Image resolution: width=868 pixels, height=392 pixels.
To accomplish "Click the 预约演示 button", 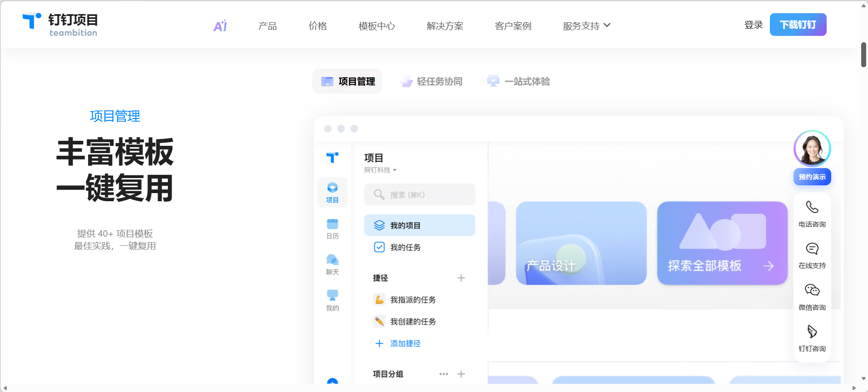I will point(812,177).
